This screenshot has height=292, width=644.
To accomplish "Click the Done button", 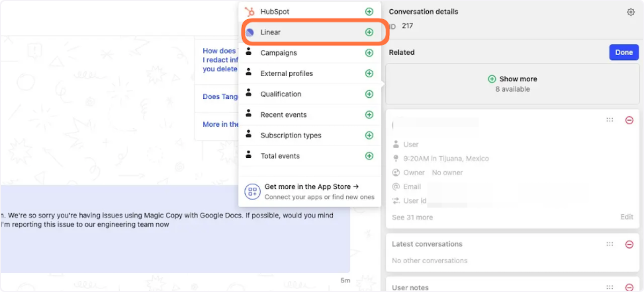I will [624, 52].
